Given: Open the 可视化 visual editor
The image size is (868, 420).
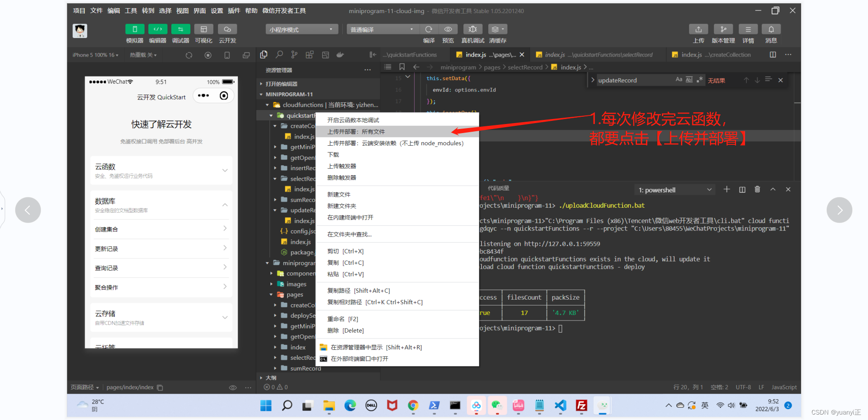Looking at the screenshot, I should point(204,29).
